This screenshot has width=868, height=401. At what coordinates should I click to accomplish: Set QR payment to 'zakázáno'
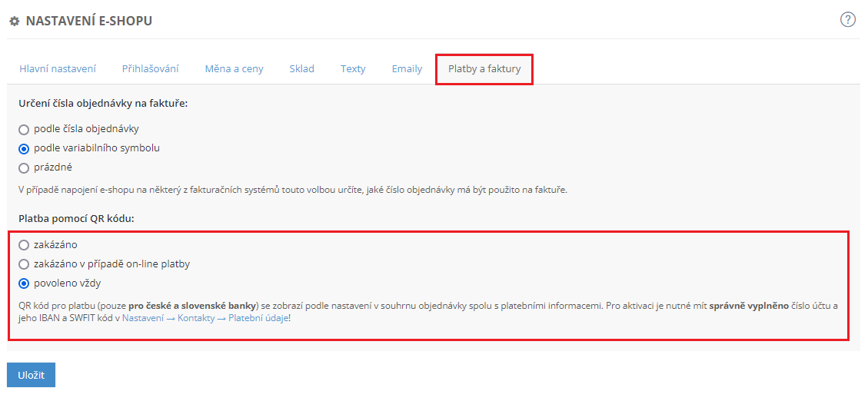coord(24,245)
